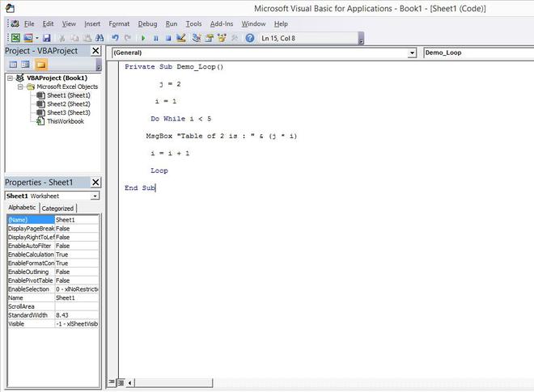The width and height of the screenshot is (534, 392).
Task: Open Object Browser icon
Action: point(222,38)
